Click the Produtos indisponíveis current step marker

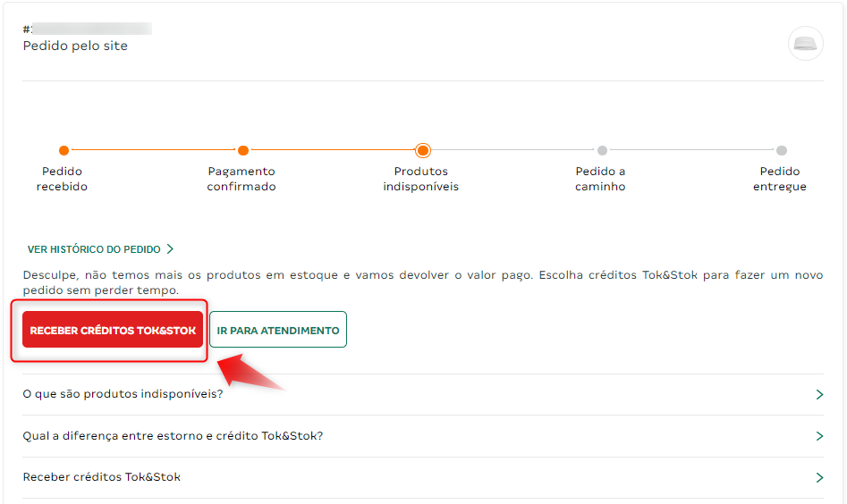[x=423, y=150]
